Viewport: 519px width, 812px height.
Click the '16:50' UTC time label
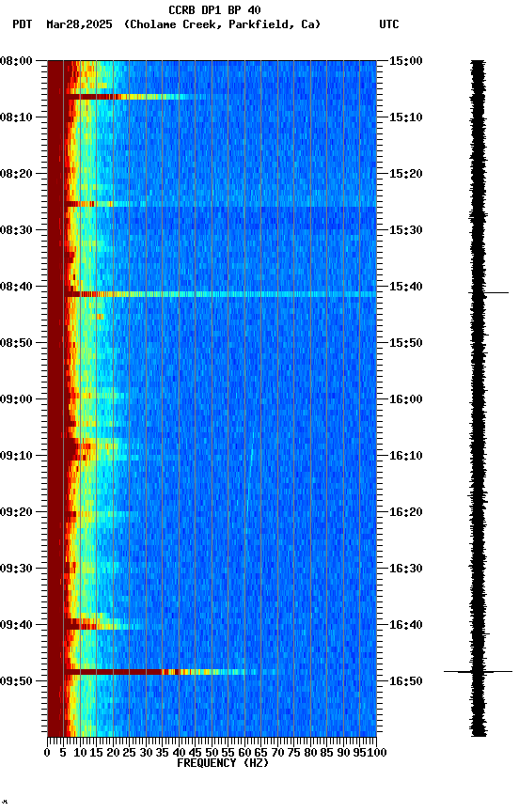point(405,681)
